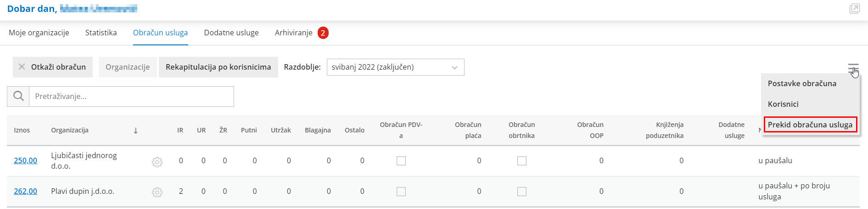
Task: Select Korisnici in the dropdown menu
Action: coord(783,104)
